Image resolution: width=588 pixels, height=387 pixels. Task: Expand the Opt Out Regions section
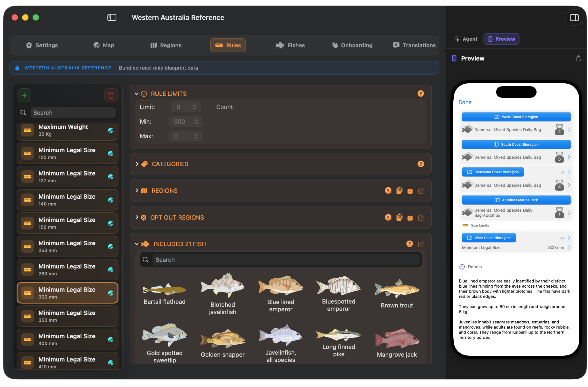pos(137,217)
